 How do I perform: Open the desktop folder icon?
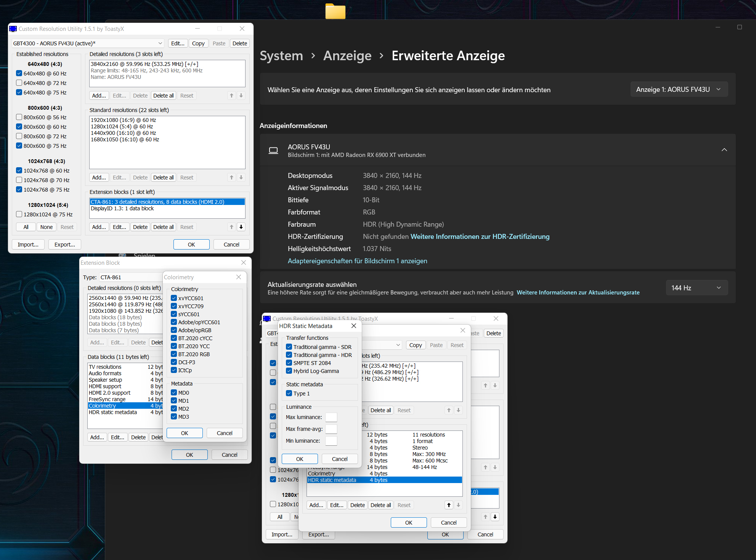[335, 11]
